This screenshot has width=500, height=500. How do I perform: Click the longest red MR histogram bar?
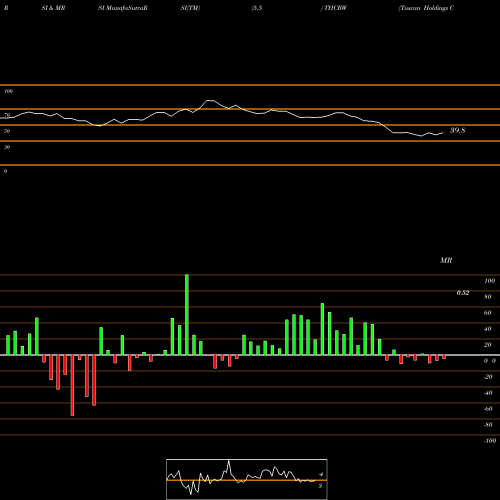click(x=72, y=385)
